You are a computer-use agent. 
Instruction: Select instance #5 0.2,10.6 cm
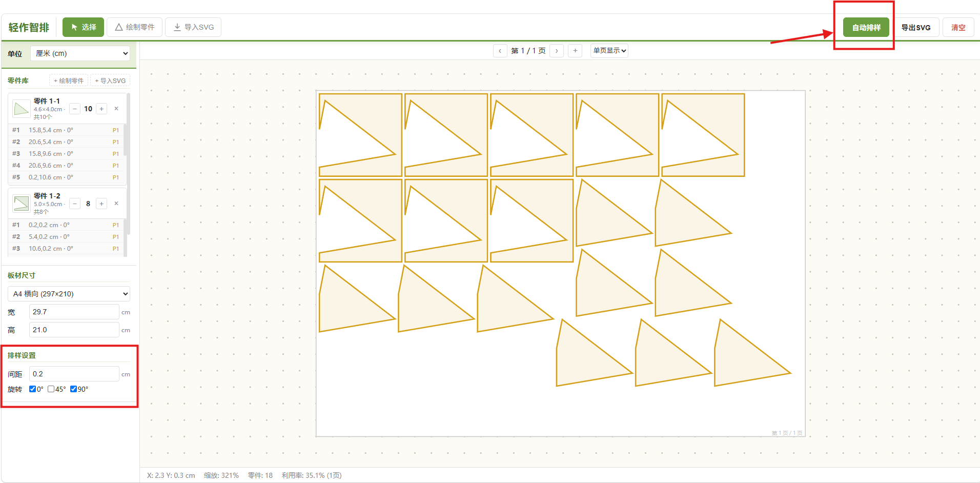66,177
